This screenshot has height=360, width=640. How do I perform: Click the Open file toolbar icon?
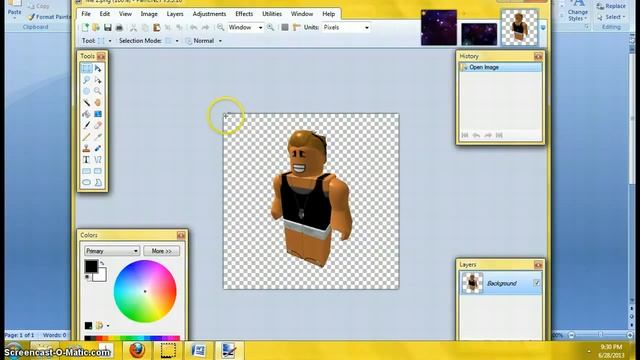point(96,27)
